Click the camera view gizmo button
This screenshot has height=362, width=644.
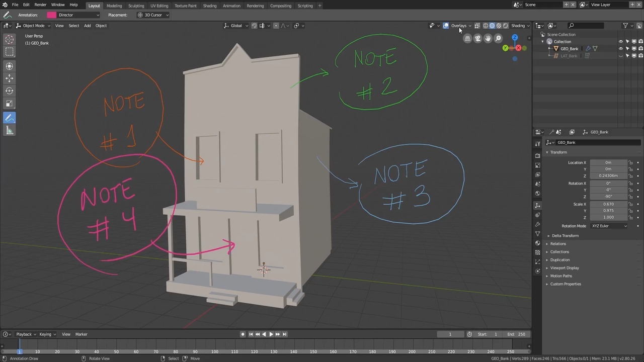tap(477, 38)
